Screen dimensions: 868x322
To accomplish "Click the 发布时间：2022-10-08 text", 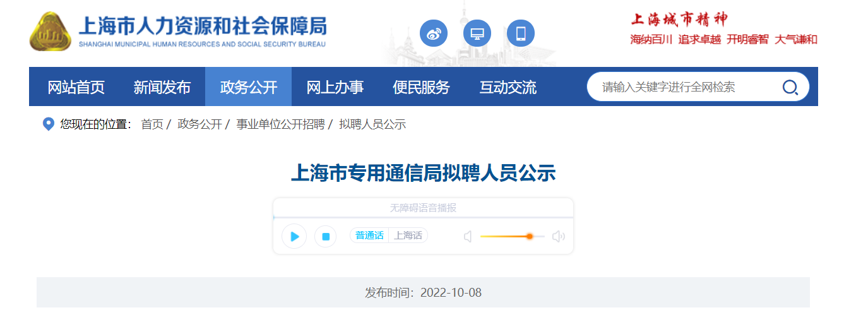I will click(423, 293).
